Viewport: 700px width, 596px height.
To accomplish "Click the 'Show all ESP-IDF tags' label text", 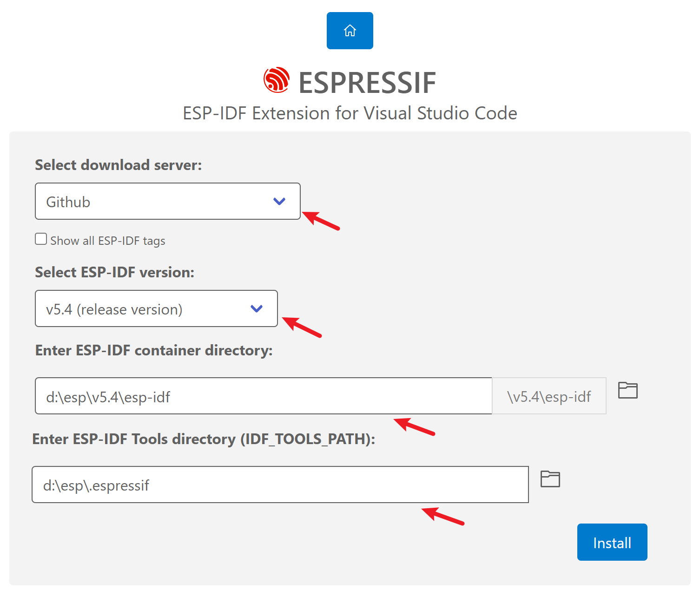I will point(108,241).
